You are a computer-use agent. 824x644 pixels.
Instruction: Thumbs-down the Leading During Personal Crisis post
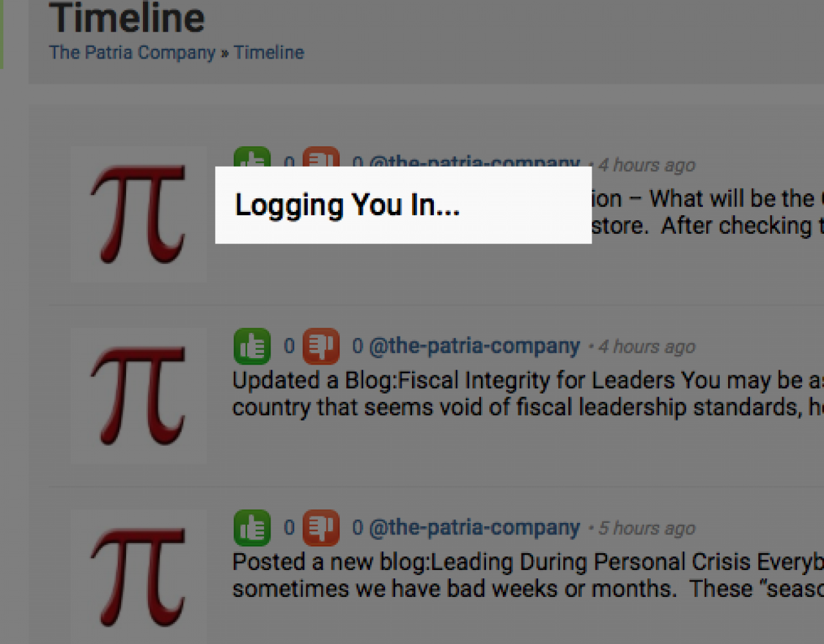pyautogui.click(x=321, y=528)
